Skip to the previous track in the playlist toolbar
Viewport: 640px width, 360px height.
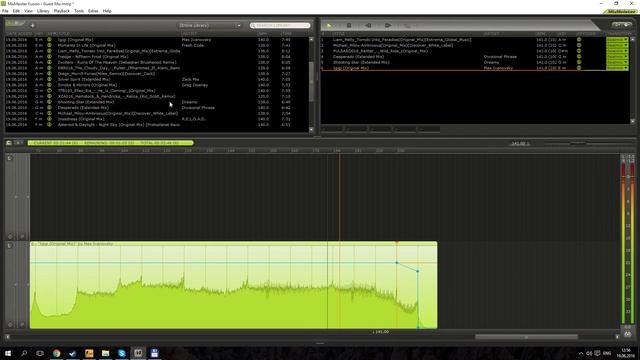(368, 26)
